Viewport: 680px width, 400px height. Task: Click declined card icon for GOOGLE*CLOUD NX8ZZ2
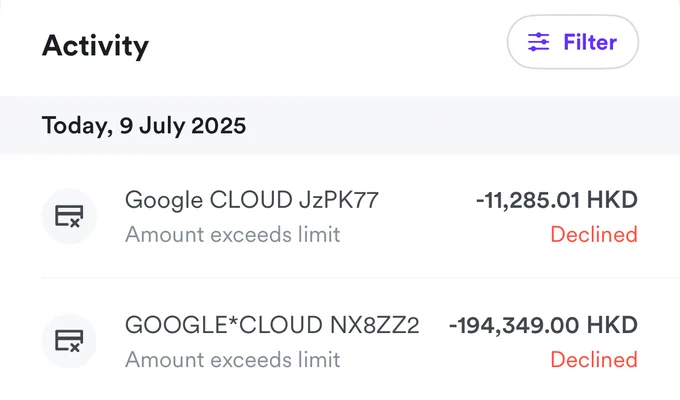(x=69, y=341)
